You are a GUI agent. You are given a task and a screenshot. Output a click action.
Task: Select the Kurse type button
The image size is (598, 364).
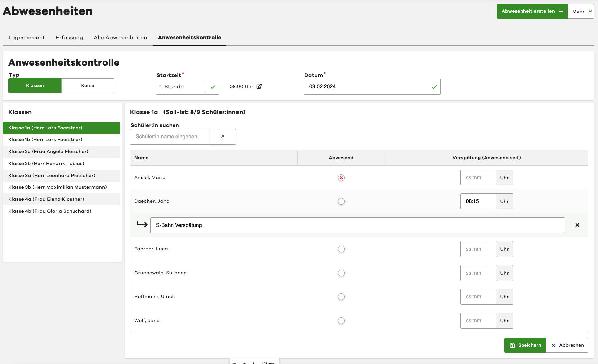88,86
